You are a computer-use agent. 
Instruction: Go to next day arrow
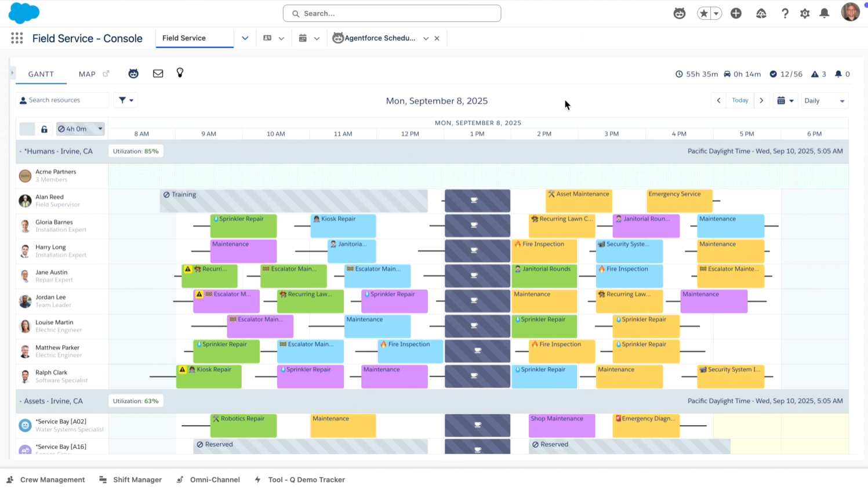pyautogui.click(x=761, y=100)
